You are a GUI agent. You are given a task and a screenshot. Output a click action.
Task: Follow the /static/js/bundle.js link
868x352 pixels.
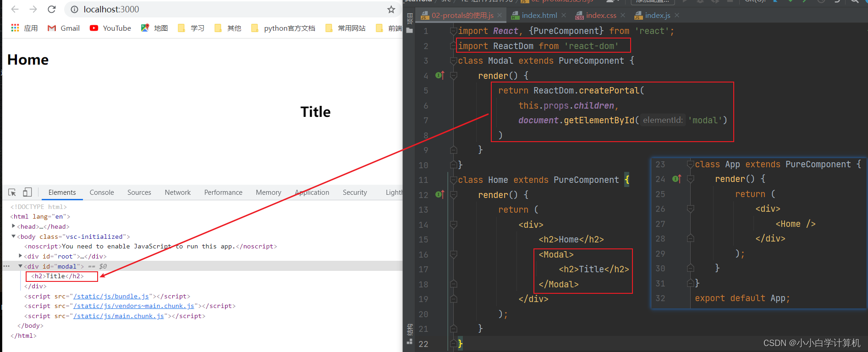111,296
